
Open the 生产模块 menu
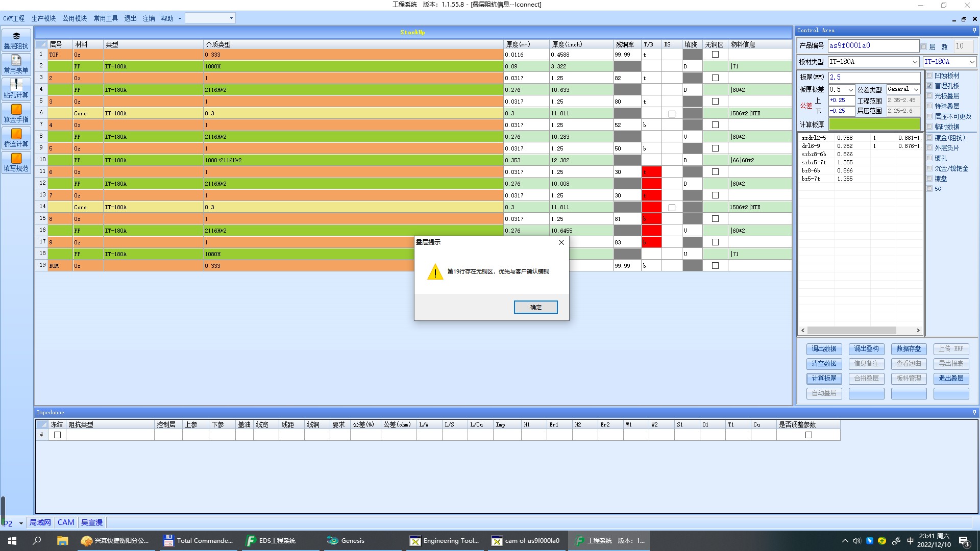point(43,18)
